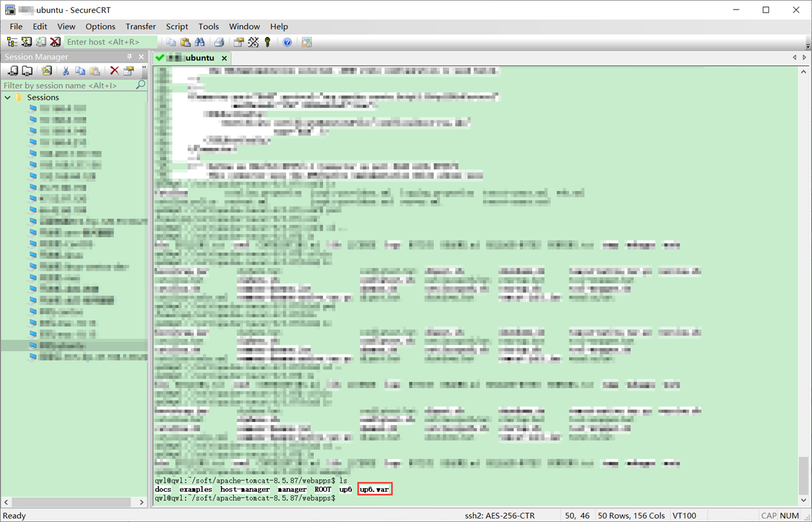Viewport: 812px width, 522px height.
Task: Click the Quick Connect lightning icon
Action: [26, 42]
